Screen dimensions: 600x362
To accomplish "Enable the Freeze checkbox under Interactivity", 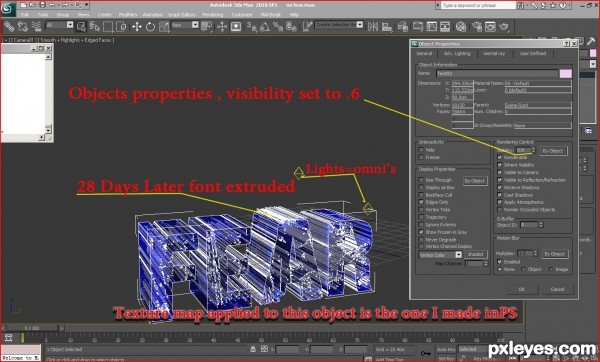I will [x=421, y=157].
